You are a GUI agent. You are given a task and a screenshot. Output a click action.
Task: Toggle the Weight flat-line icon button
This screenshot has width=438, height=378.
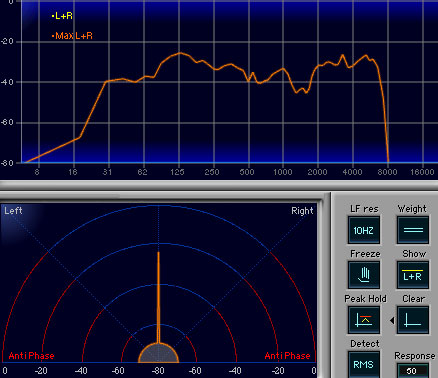413,230
